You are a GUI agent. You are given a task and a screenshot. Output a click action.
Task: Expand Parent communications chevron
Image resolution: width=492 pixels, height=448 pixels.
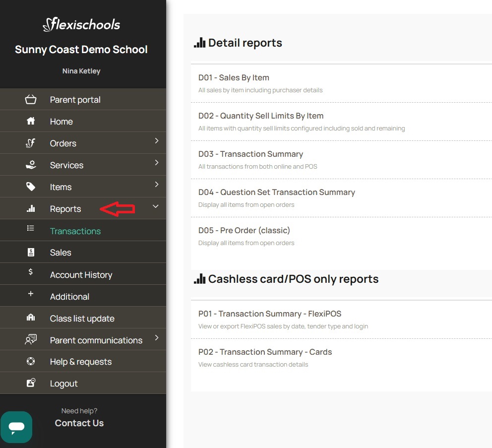pyautogui.click(x=156, y=340)
